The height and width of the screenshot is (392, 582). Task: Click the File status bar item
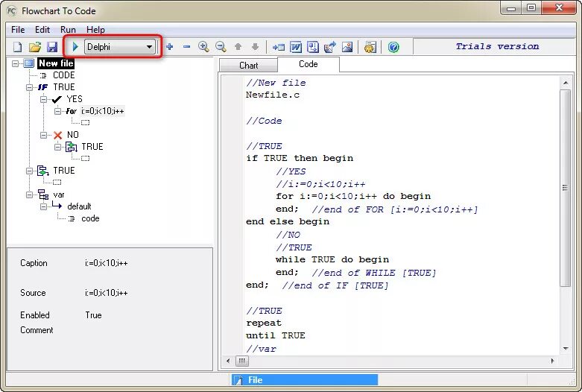click(x=304, y=380)
